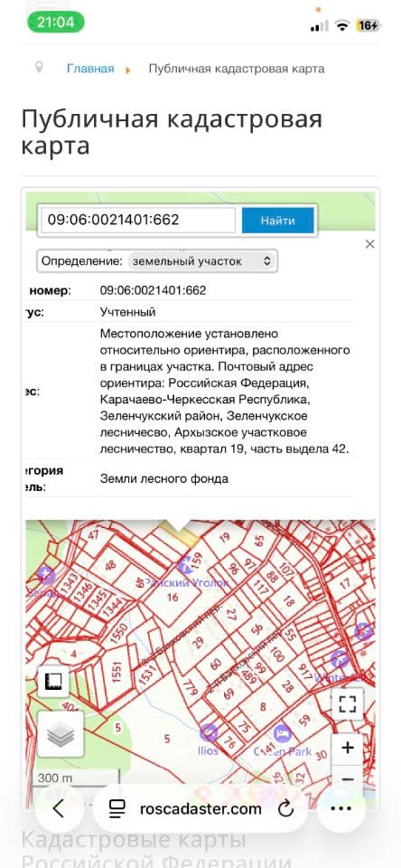Open browser more options menu

pos(340,808)
